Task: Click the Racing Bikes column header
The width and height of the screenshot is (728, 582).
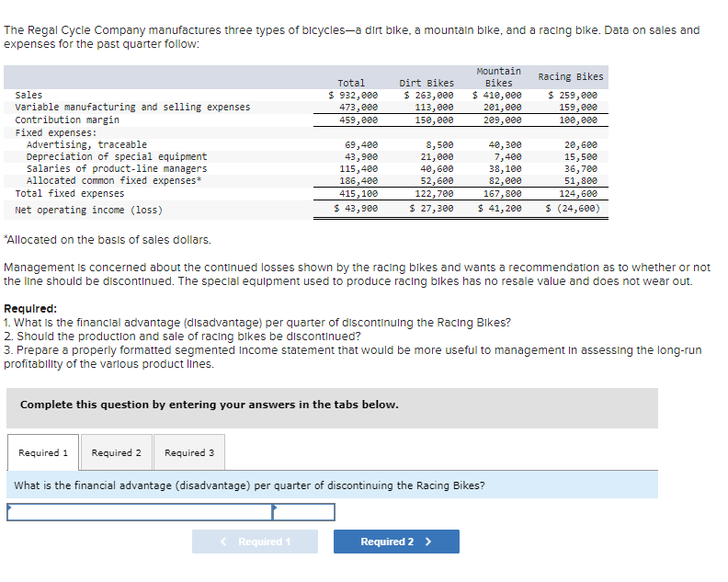Action: (x=571, y=76)
